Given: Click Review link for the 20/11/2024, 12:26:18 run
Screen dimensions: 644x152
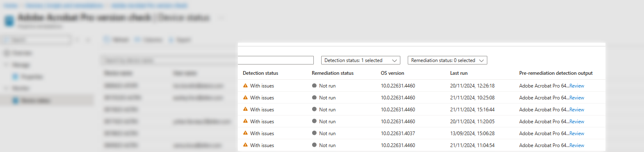Looking at the screenshot, I should pyautogui.click(x=576, y=86).
